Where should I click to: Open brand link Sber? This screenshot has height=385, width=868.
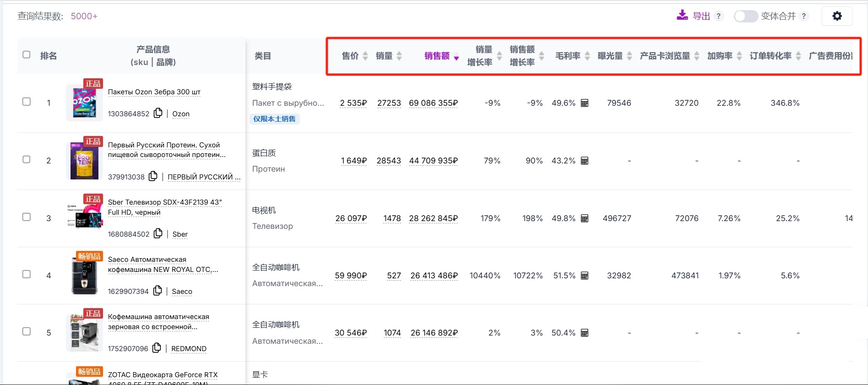coord(180,234)
